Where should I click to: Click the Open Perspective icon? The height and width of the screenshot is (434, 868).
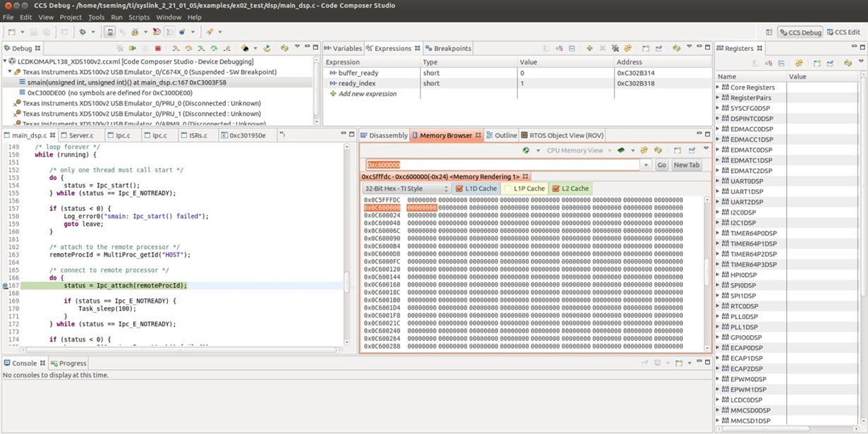[768, 32]
